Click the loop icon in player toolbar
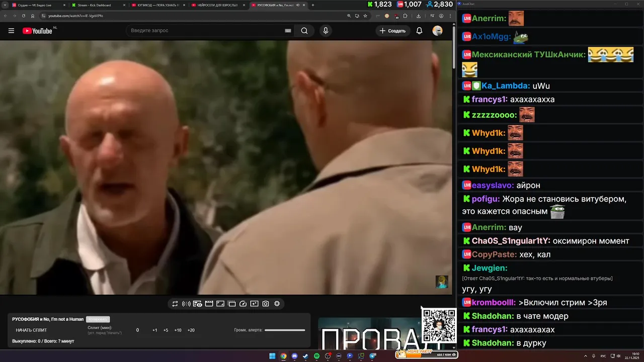644x362 pixels. [x=175, y=304]
